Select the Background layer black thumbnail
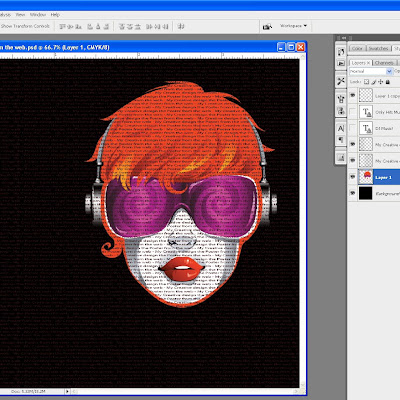 click(x=365, y=193)
